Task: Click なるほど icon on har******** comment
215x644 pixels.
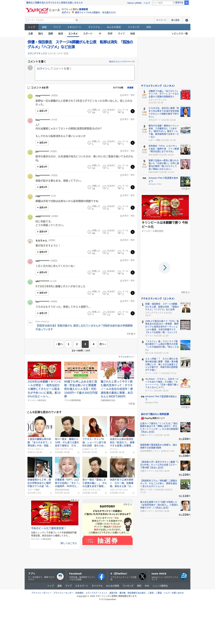Action: coord(104,187)
